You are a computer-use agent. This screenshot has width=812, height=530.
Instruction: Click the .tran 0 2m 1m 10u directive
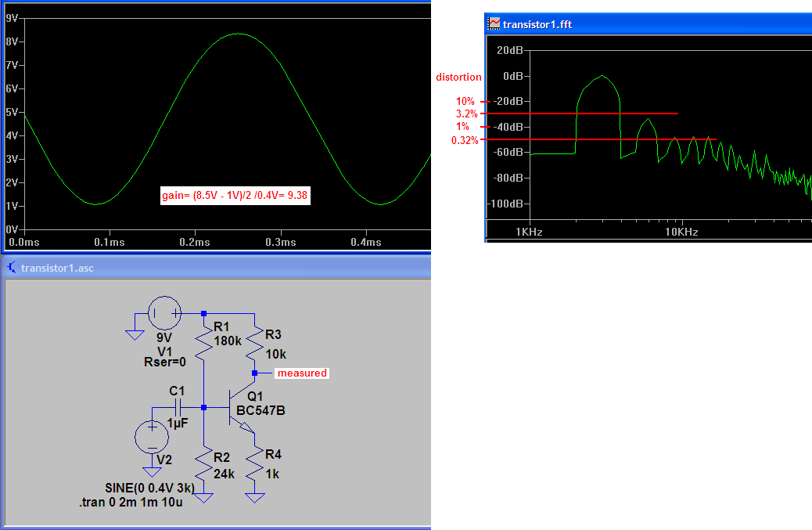coord(131,502)
